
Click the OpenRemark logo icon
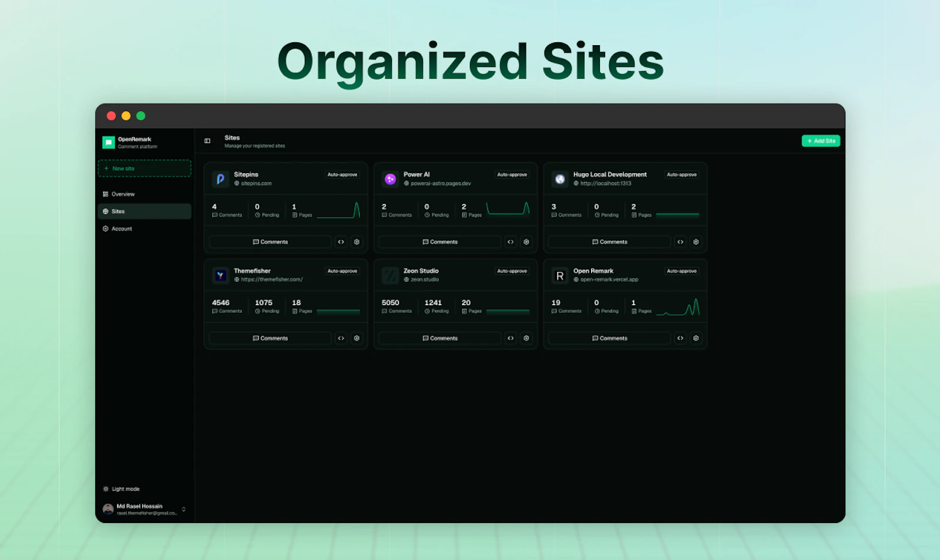pos(108,143)
